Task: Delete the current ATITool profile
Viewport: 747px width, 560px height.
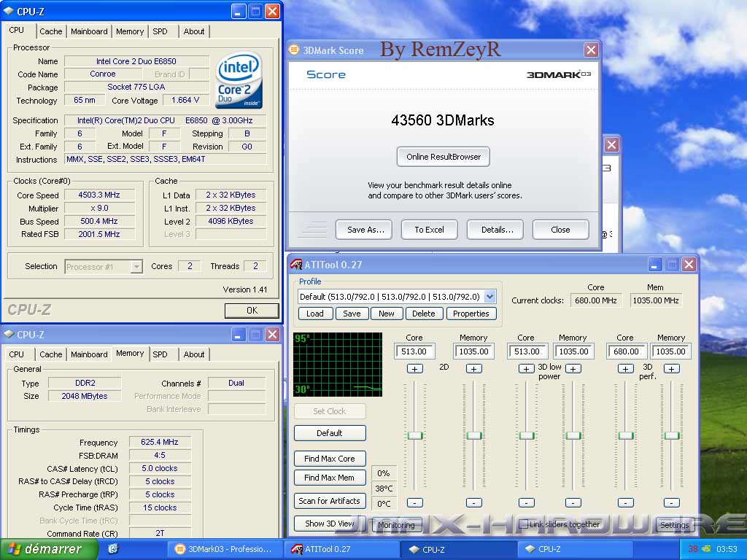Action: tap(424, 314)
